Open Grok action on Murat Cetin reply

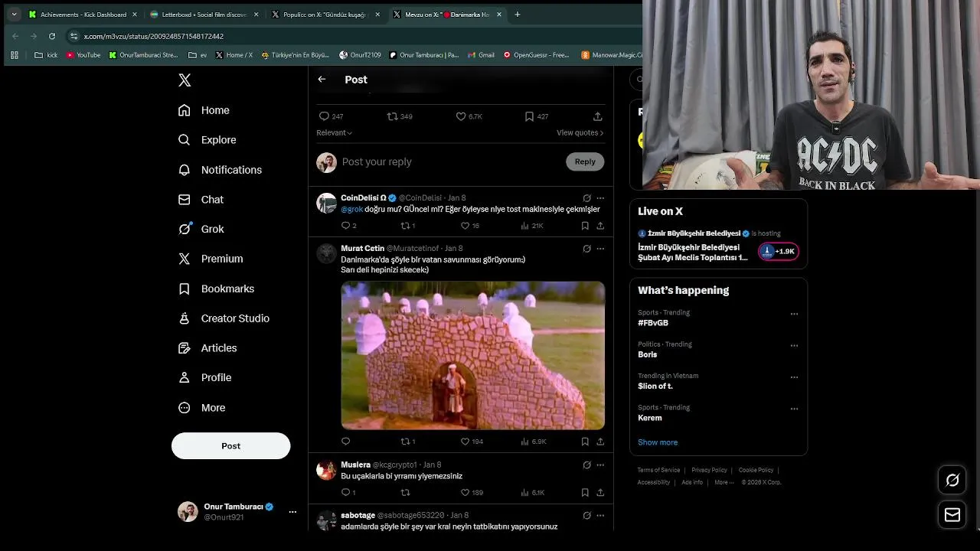[x=586, y=249]
